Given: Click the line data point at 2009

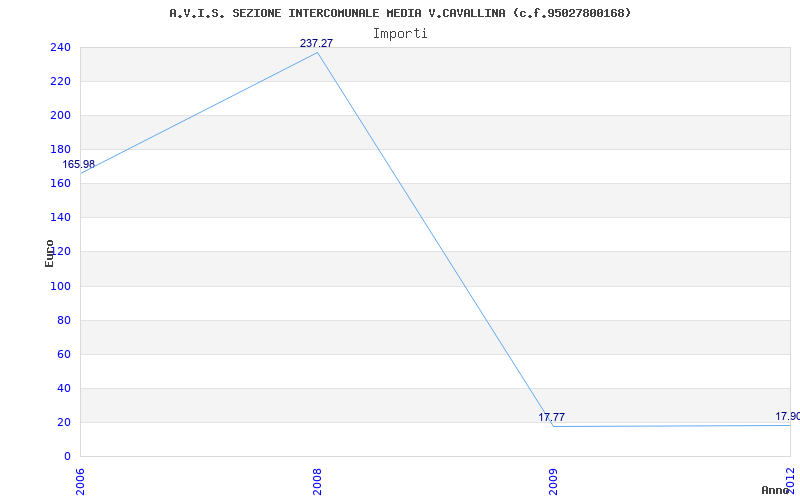Looking at the screenshot, I should point(554,426).
